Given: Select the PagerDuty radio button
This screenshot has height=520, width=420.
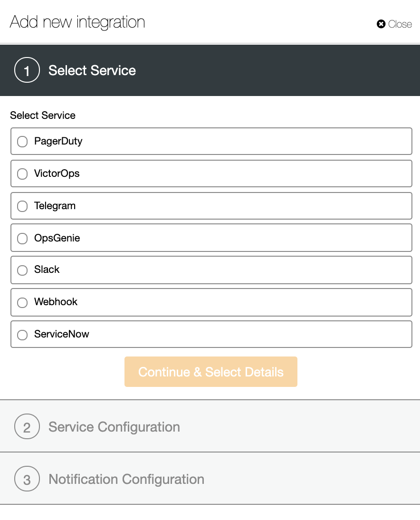Looking at the screenshot, I should [22, 142].
